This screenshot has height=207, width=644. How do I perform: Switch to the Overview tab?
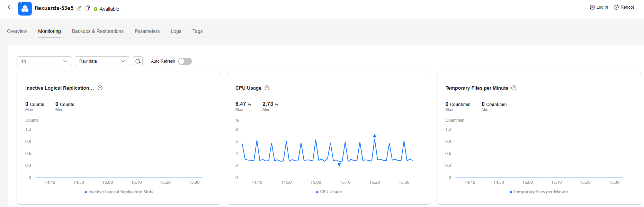point(17,31)
